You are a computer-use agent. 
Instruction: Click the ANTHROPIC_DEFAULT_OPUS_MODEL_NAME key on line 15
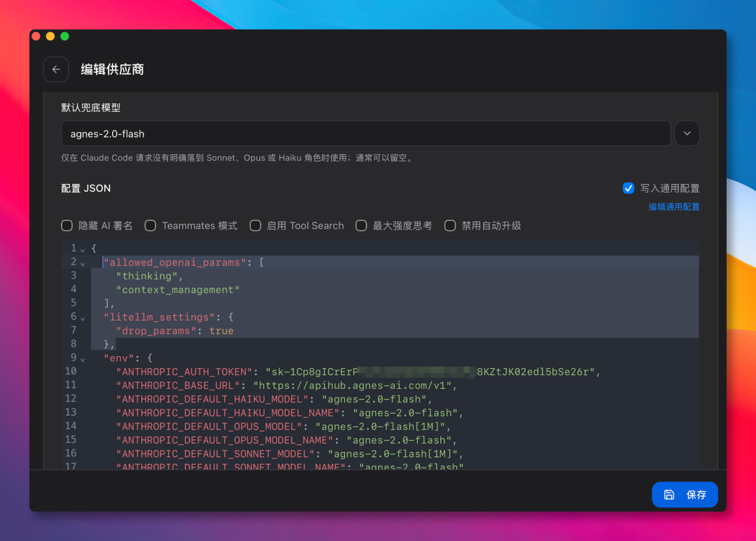click(x=224, y=440)
